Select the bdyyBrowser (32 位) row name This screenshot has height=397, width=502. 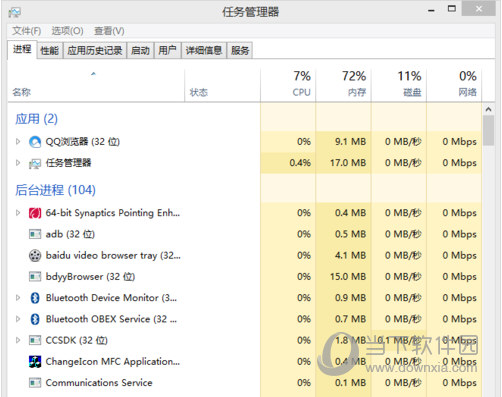coord(90,277)
